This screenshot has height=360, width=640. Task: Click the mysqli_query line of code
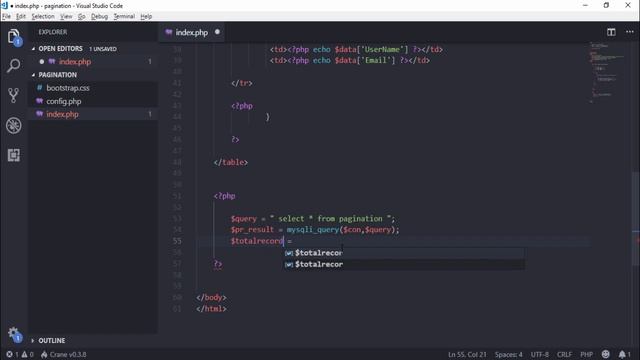pyautogui.click(x=315, y=230)
